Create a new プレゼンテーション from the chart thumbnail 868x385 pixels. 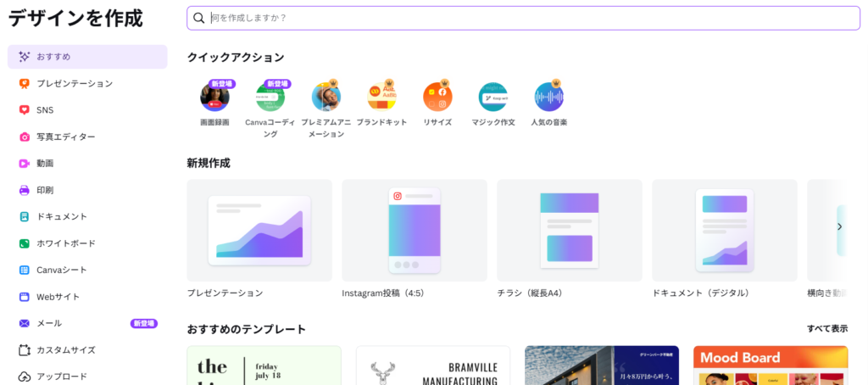(259, 231)
